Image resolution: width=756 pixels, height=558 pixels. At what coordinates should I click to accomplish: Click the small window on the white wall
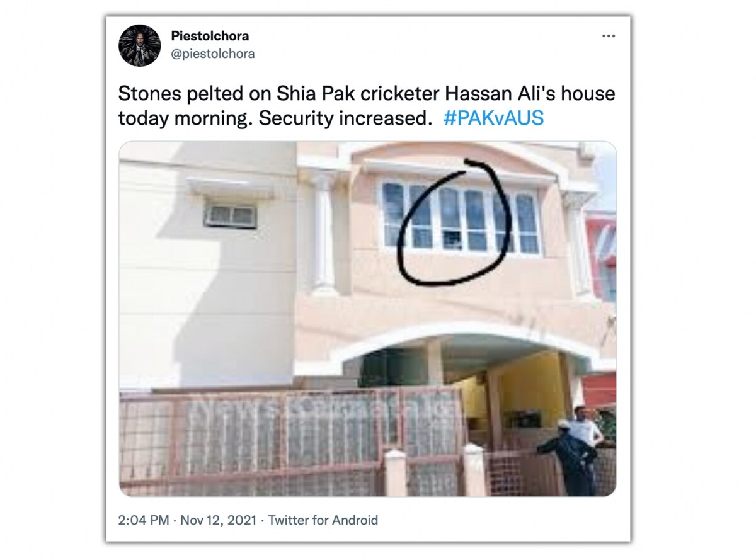(230, 216)
